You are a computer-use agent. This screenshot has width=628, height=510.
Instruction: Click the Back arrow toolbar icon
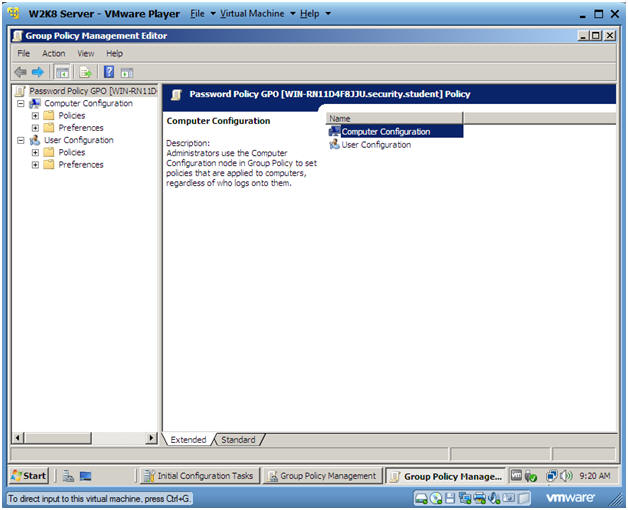pyautogui.click(x=20, y=73)
